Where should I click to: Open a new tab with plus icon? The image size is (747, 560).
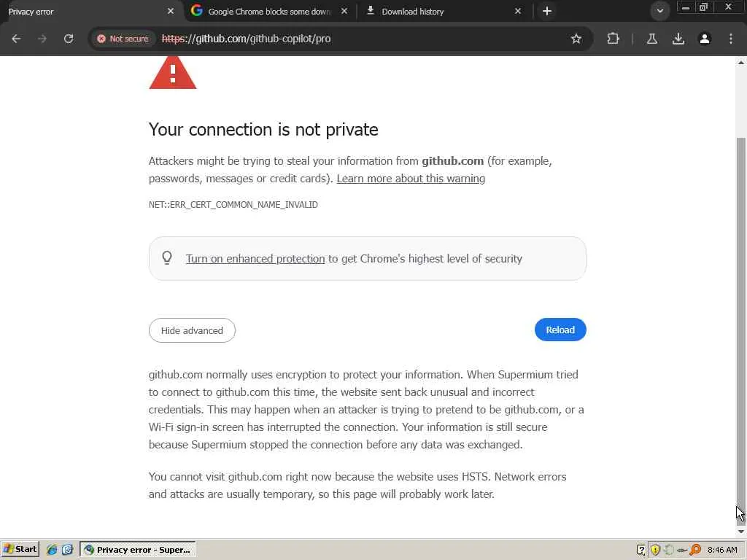pyautogui.click(x=547, y=11)
